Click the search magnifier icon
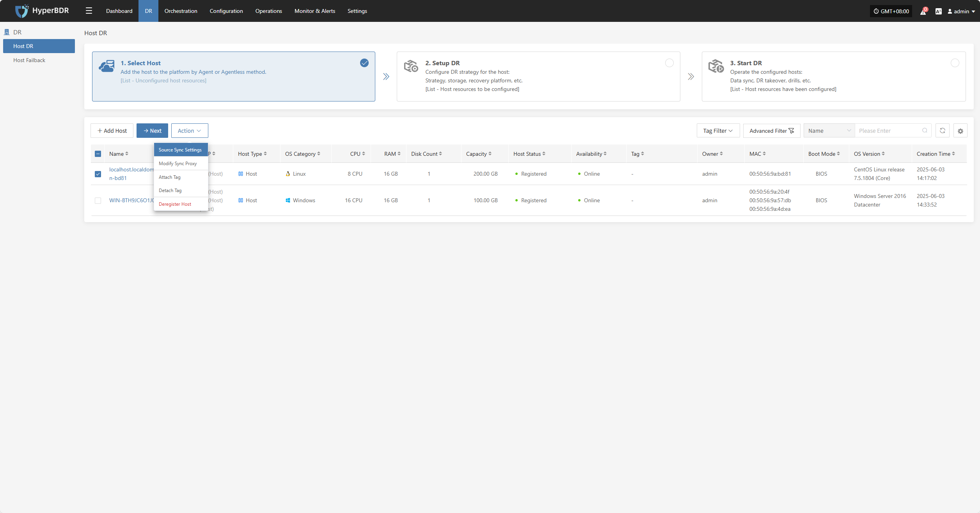 click(925, 130)
